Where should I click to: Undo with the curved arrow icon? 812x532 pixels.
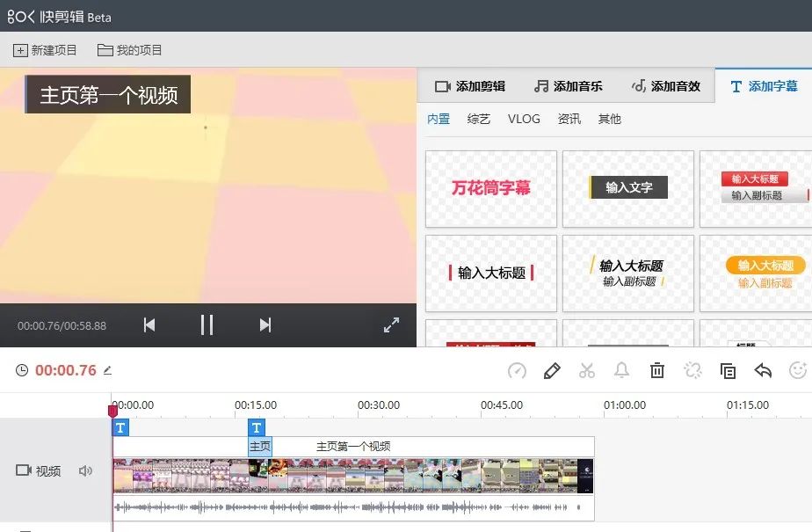(763, 371)
